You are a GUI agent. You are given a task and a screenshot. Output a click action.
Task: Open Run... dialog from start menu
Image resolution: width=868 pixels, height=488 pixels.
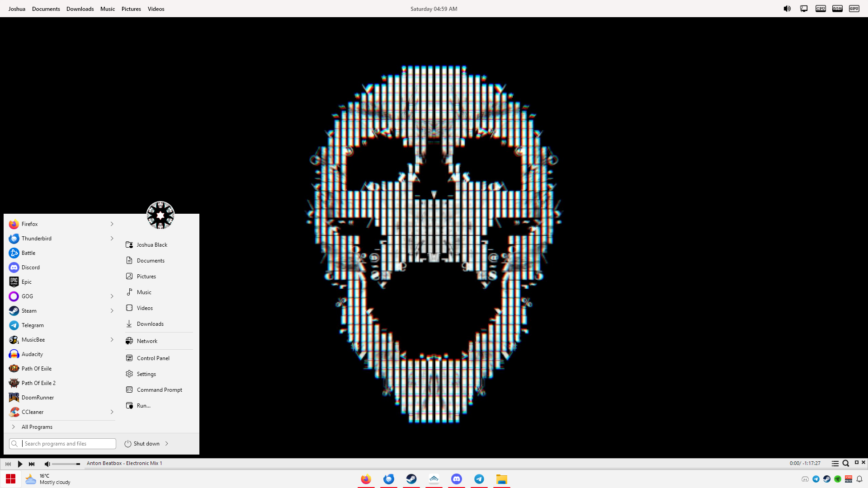[159, 406]
